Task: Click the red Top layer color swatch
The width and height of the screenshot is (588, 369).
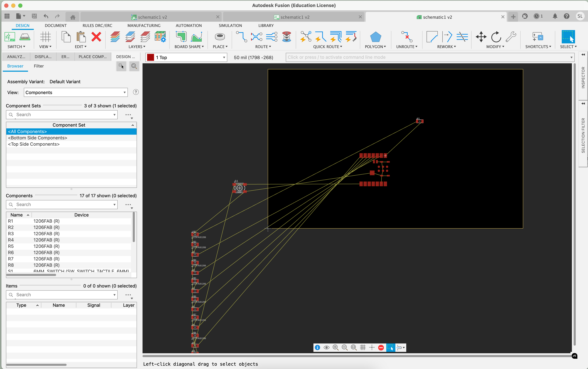Action: pos(151,57)
